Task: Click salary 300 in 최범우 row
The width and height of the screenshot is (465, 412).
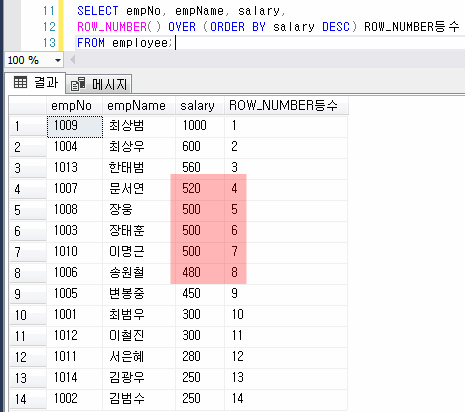Action: point(200,315)
